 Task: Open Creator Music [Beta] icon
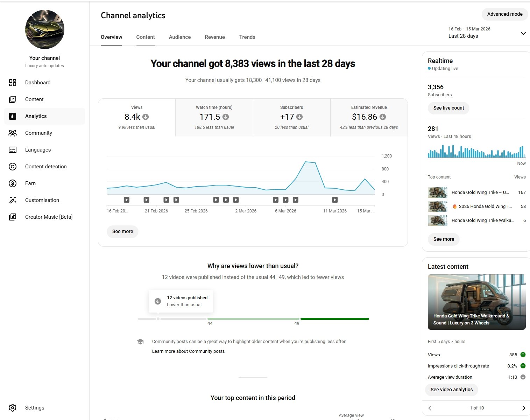coord(13,217)
